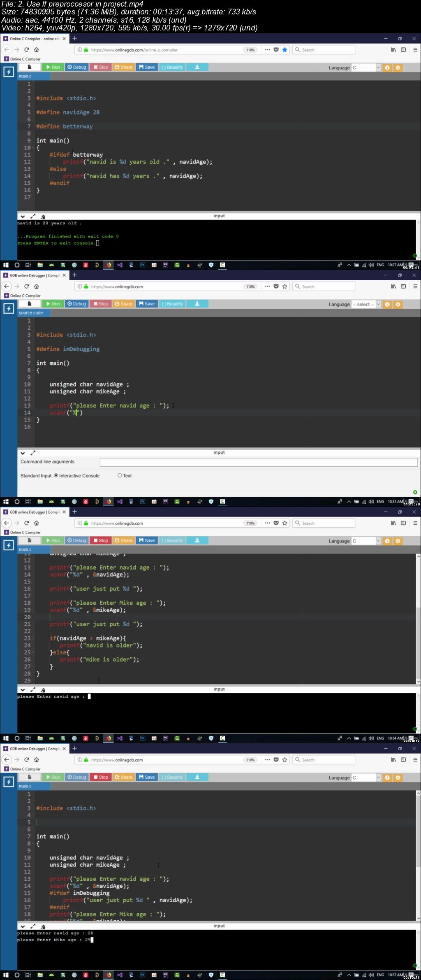Image resolution: width=421 pixels, height=980 pixels.
Task: Click the Online C Compiler bookmark in the 10:34 AM frame
Action: (23, 532)
